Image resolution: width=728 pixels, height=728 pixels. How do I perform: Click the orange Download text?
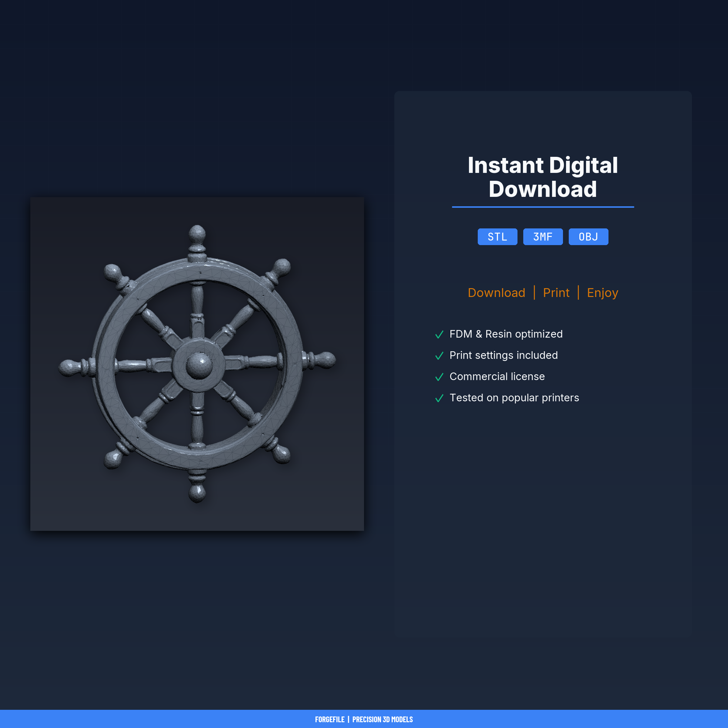[x=496, y=293]
